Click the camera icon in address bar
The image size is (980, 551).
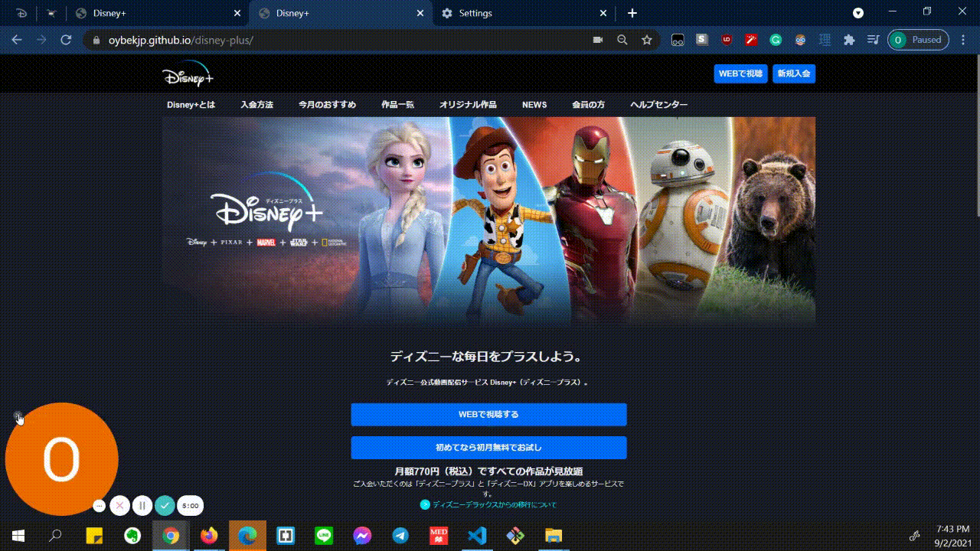click(598, 40)
